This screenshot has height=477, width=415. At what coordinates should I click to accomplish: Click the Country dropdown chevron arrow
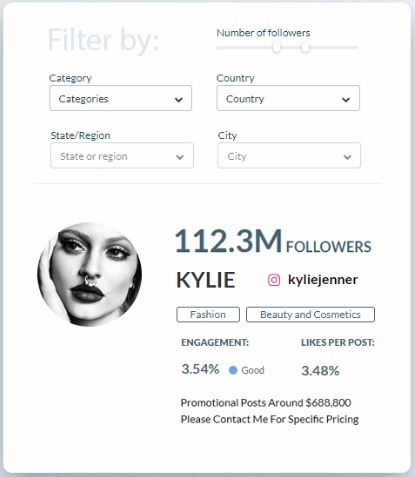point(346,99)
